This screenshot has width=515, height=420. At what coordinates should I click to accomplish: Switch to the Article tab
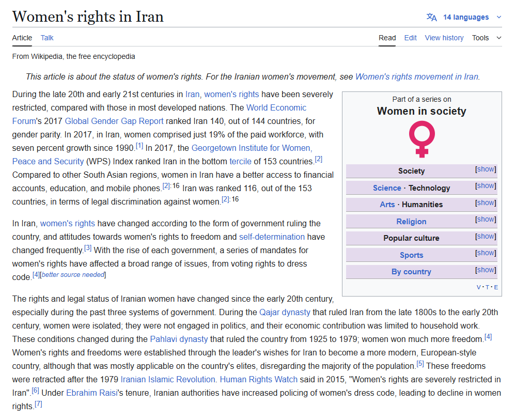pyautogui.click(x=22, y=38)
